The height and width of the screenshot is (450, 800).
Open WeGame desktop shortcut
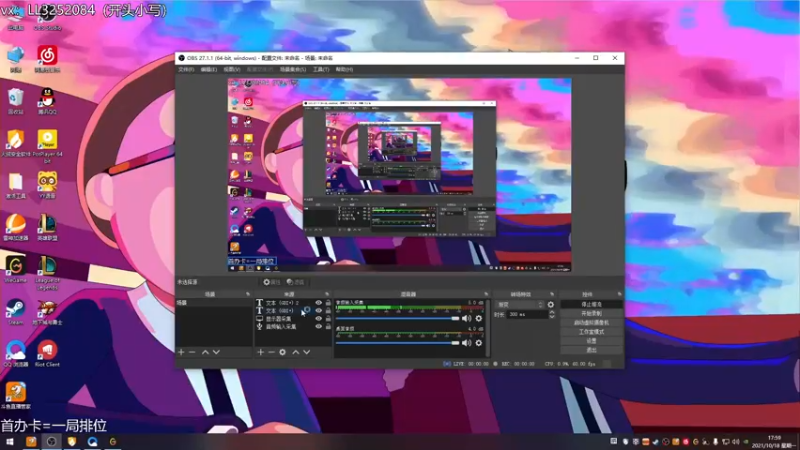(15, 269)
